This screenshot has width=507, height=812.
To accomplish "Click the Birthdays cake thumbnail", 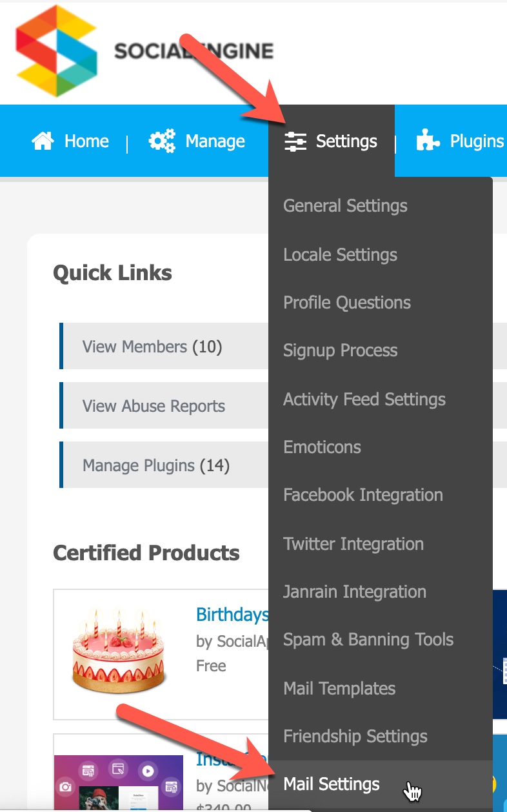I will 119,649.
